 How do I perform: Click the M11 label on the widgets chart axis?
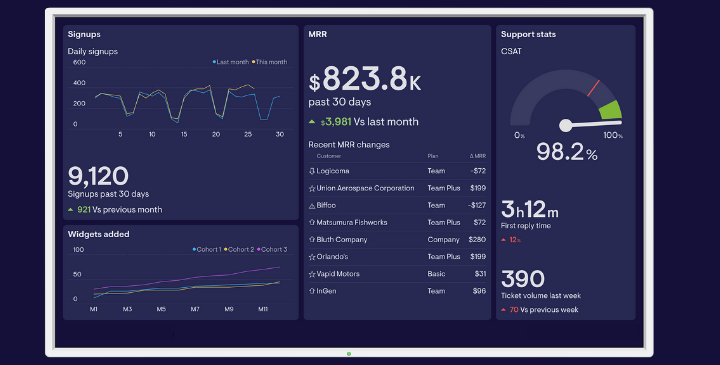(x=263, y=309)
